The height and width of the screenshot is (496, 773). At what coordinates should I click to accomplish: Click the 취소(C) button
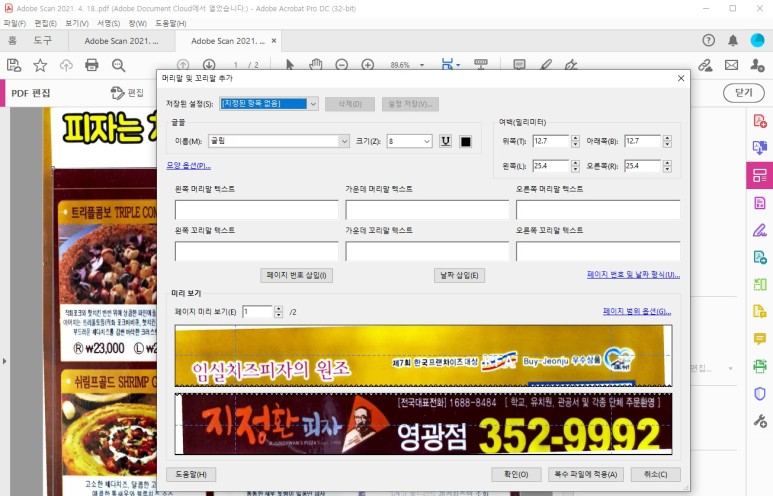[656, 474]
